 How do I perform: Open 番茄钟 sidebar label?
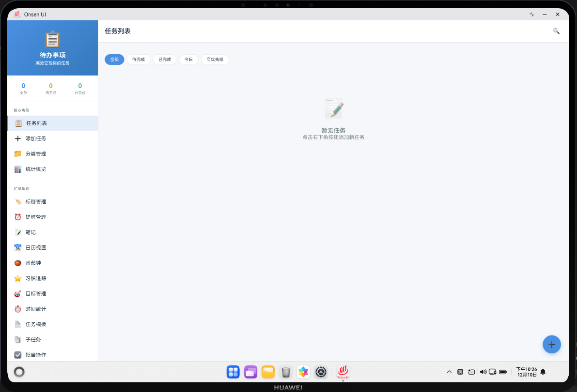pyautogui.click(x=33, y=263)
